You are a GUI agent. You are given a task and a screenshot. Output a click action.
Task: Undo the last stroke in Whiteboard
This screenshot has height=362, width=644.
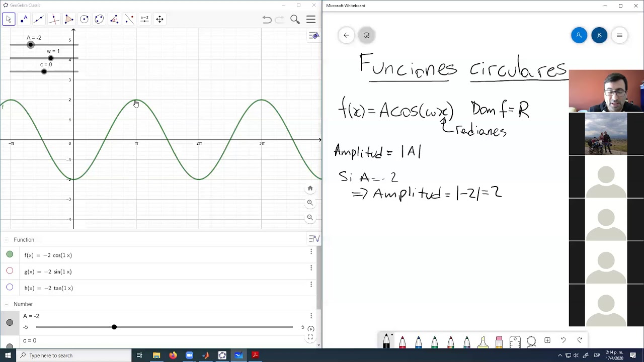pos(563,340)
